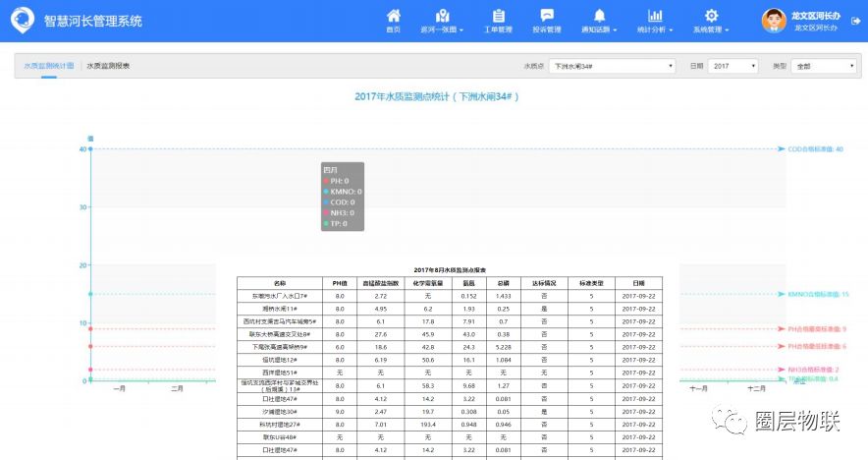
Task: Switch to the 水质监测报表 tab
Action: tap(108, 66)
